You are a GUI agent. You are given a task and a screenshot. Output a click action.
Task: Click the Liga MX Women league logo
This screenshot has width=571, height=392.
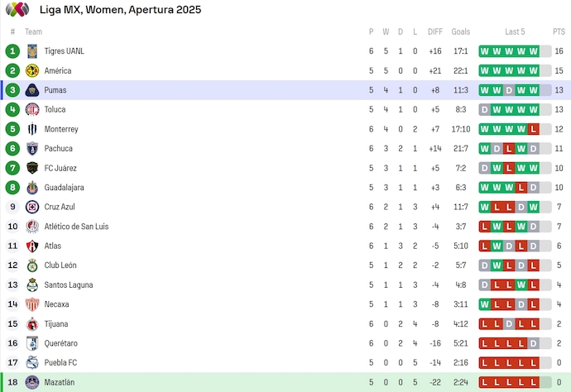[18, 10]
